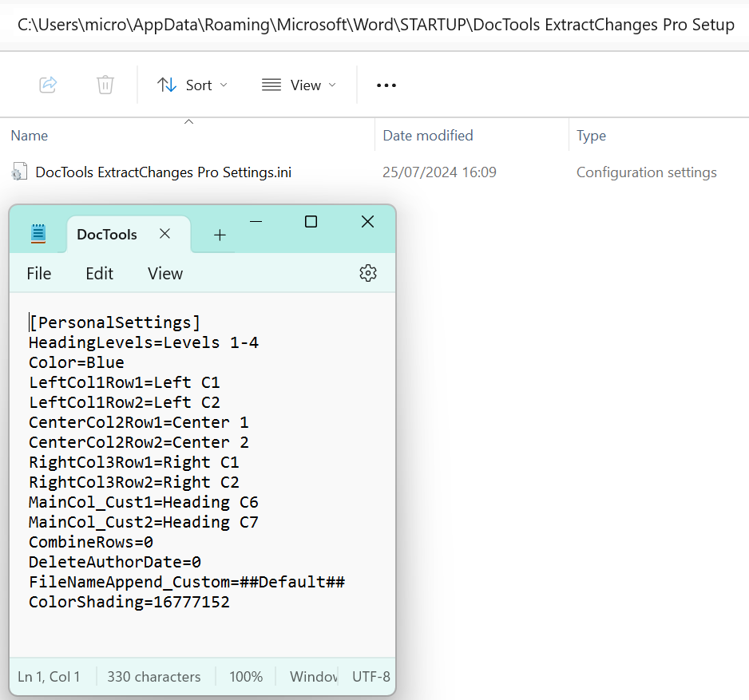This screenshot has width=749, height=700.
Task: Click the Configuration settings type cell
Action: coord(646,172)
